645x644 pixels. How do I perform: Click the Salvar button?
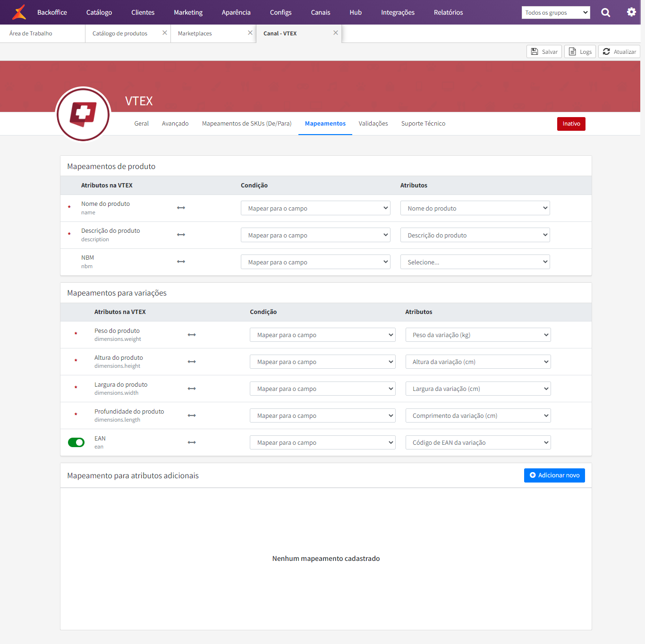[544, 51]
